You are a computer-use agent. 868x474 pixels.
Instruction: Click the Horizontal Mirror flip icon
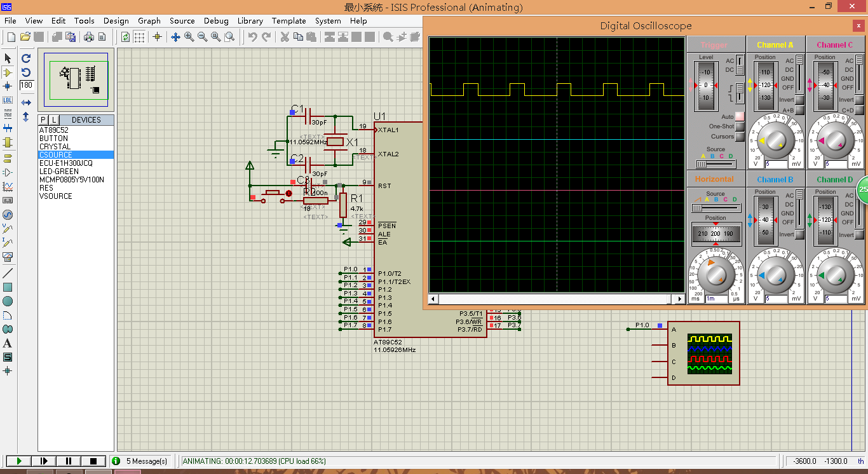click(x=26, y=102)
